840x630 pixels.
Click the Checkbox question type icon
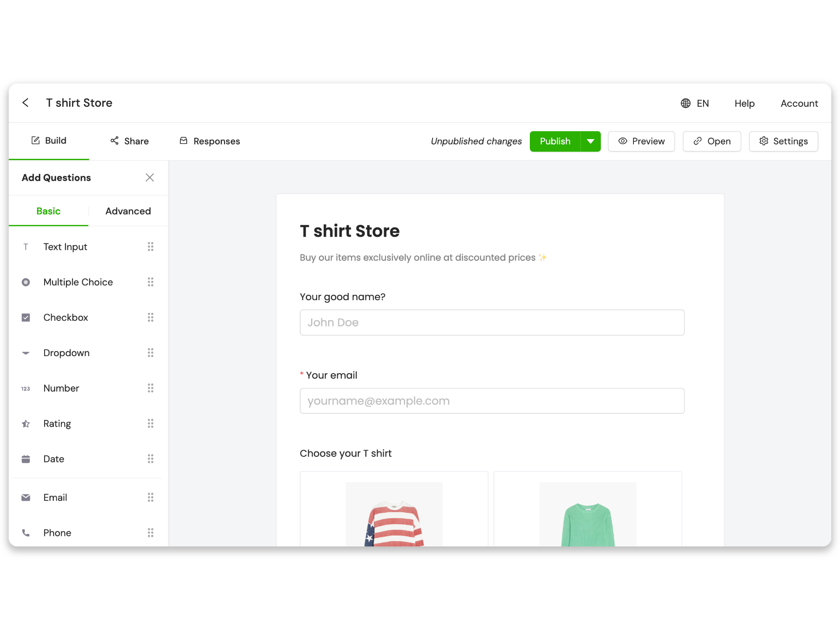[25, 317]
